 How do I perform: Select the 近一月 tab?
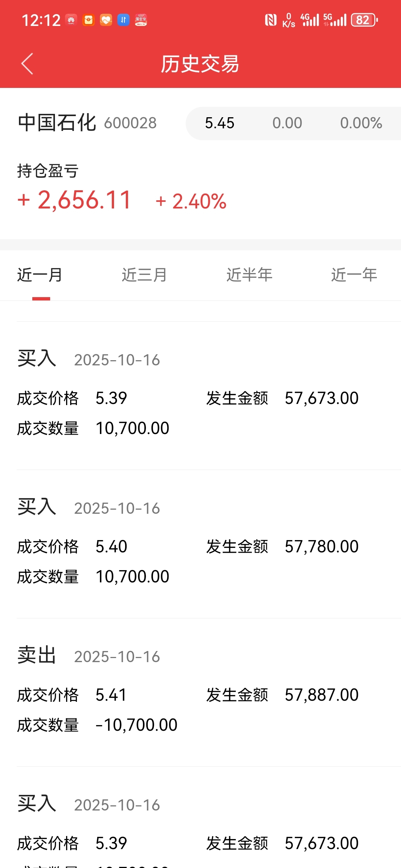pyautogui.click(x=40, y=275)
